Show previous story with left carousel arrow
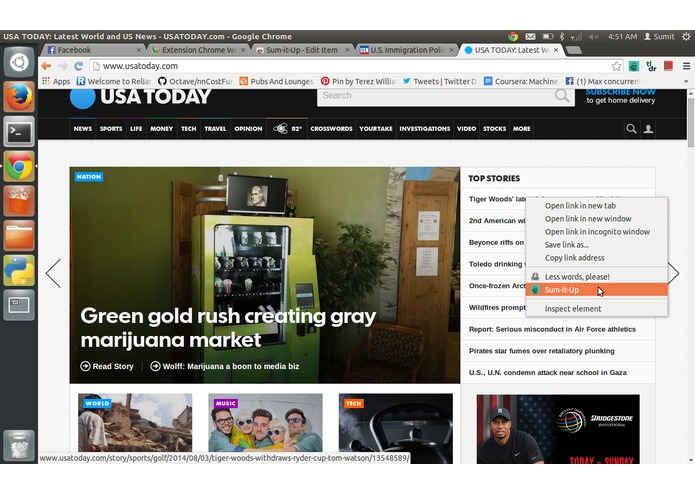 [54, 273]
